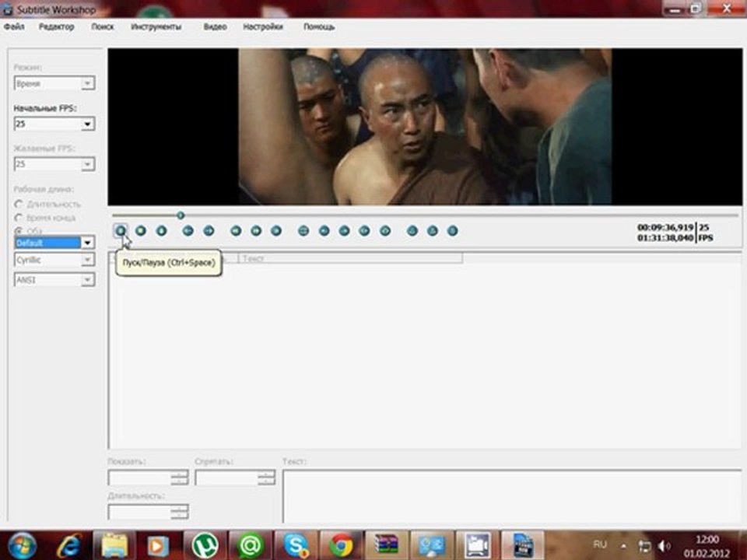
Task: Click the end subtitle icon
Action: (x=385, y=231)
